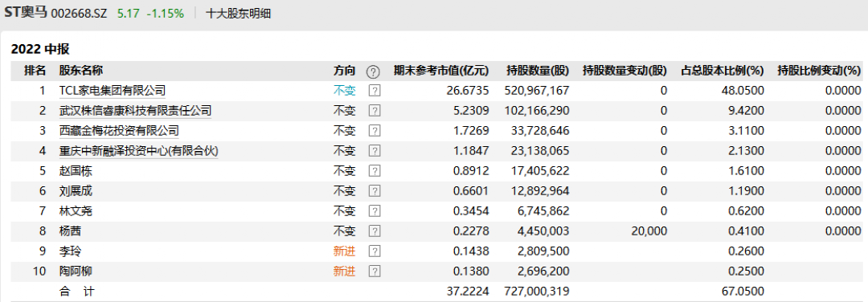The width and height of the screenshot is (868, 302).
Task: Select the 十大股东明细 tab title
Action: coord(238,14)
